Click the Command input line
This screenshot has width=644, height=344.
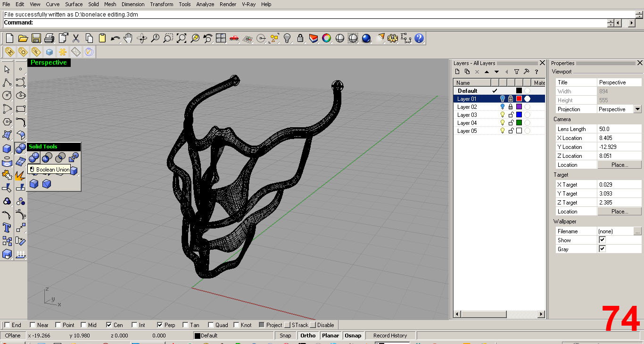305,23
